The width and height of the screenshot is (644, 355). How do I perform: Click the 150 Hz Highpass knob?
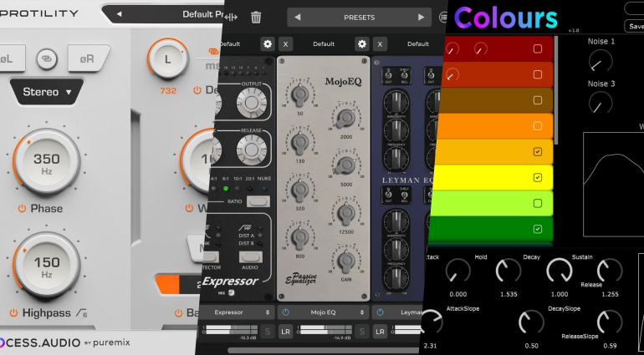coord(47,264)
